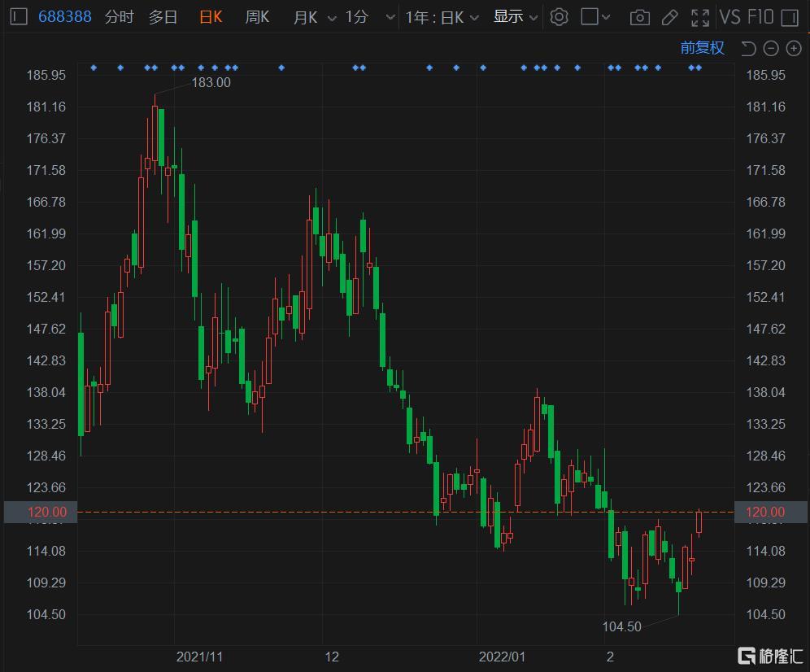Image resolution: width=810 pixels, height=672 pixels.
Task: Select the 1分 one-minute period
Action: 357,17
